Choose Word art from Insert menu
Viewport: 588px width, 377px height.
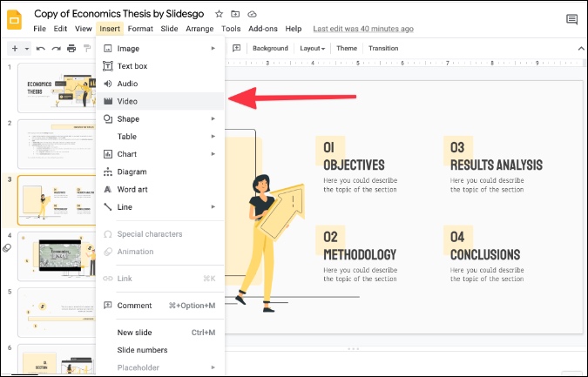pyautogui.click(x=160, y=189)
